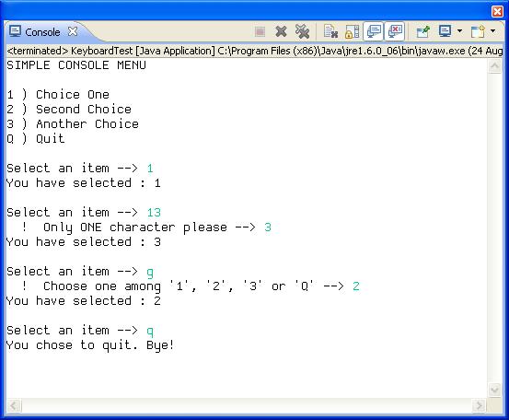The height and width of the screenshot is (420, 509).
Task: Click the Terminate square stop icon
Action: [x=260, y=32]
